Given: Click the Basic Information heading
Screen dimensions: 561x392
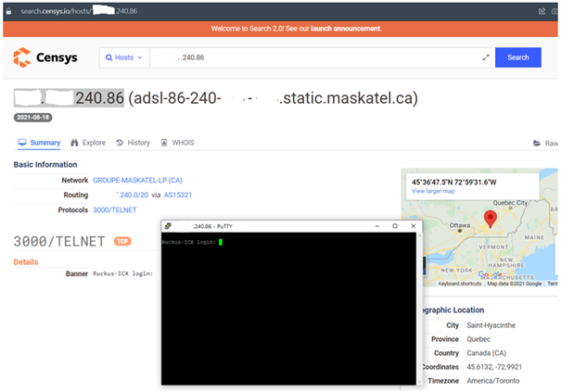Looking at the screenshot, I should 45,165.
